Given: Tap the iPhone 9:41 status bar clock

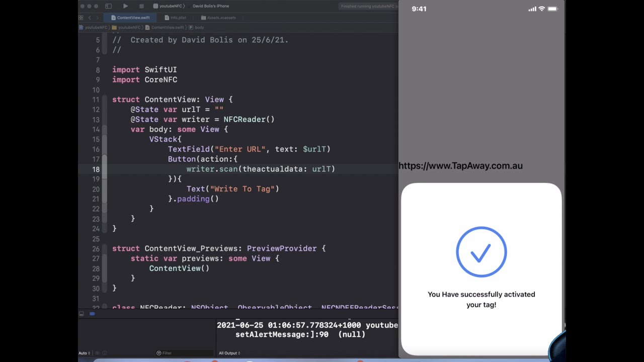Looking at the screenshot, I should [419, 9].
